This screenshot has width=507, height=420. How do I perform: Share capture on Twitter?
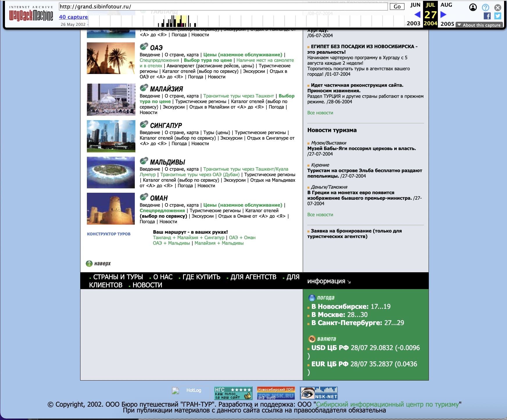[498, 16]
